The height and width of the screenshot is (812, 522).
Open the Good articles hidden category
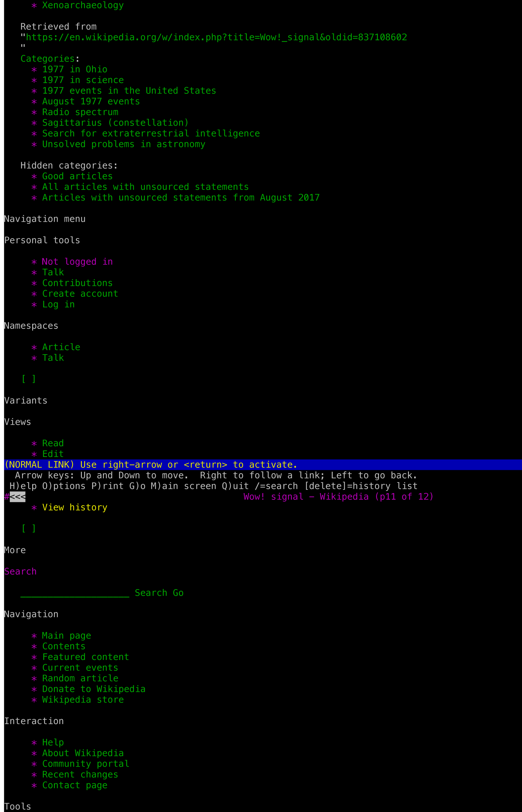[x=77, y=176]
